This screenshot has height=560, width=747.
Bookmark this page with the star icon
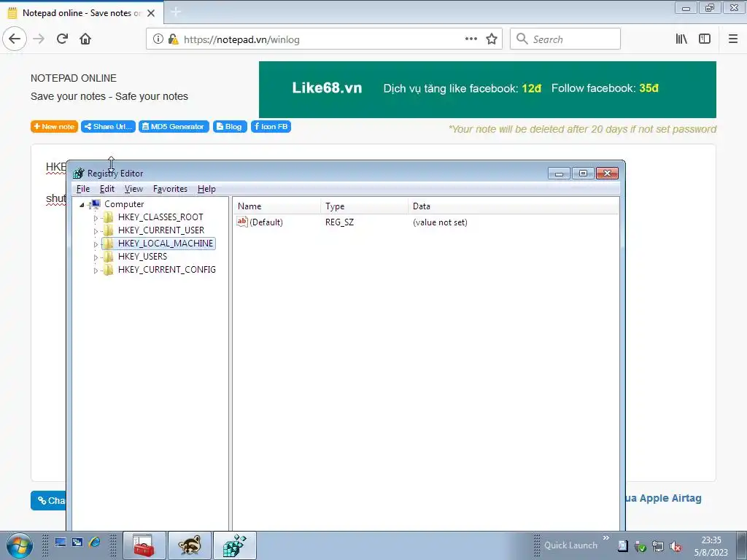(x=492, y=39)
